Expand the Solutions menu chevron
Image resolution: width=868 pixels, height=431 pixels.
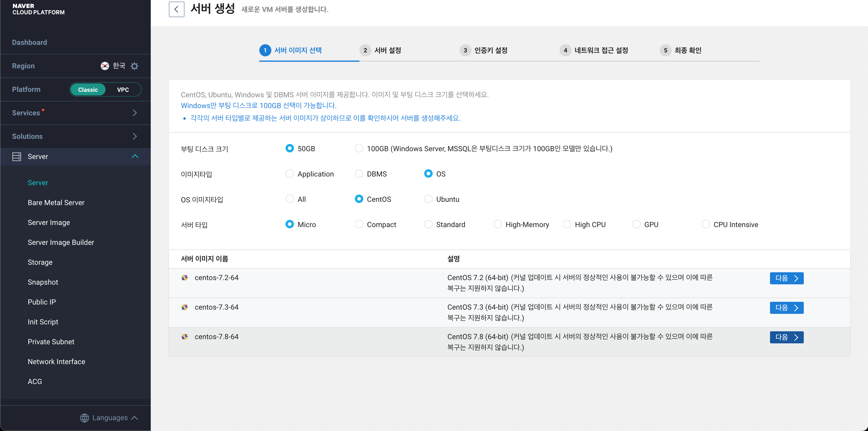(x=135, y=136)
